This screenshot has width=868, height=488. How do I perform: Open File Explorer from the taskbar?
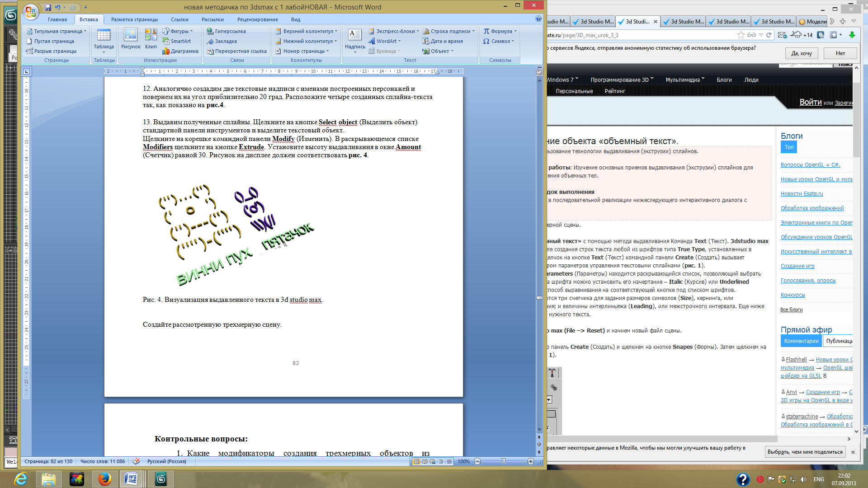(48, 479)
